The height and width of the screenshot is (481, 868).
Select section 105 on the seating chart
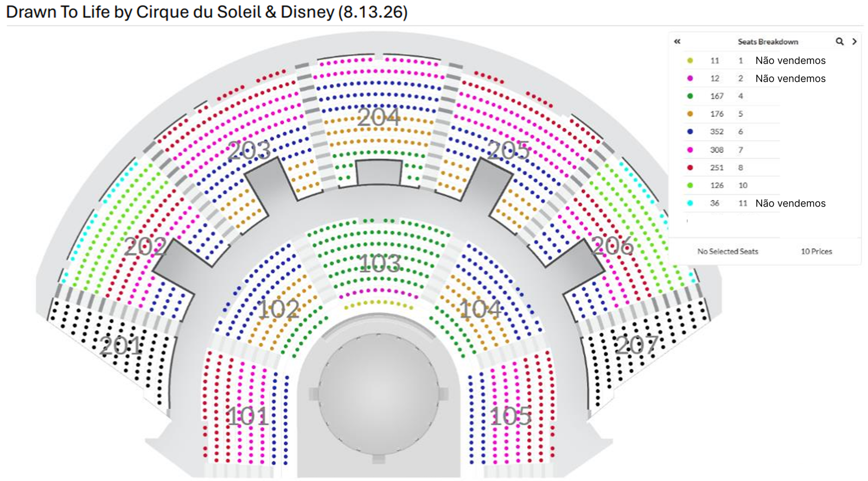(511, 416)
